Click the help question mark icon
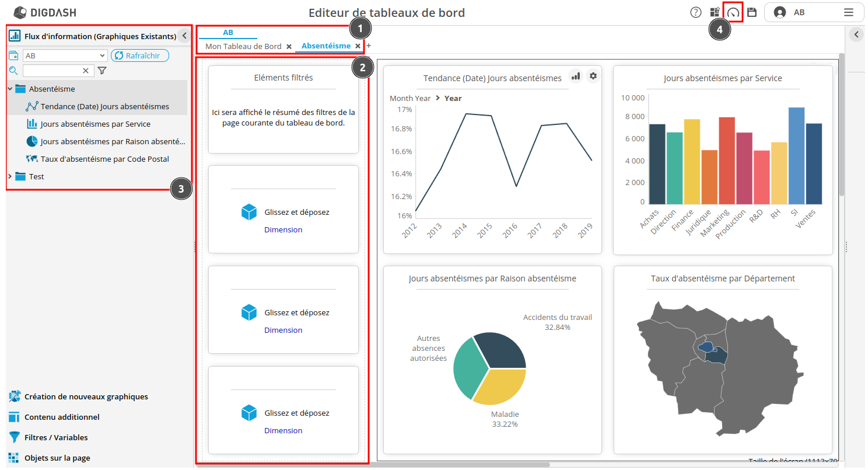The image size is (868, 470). (696, 12)
